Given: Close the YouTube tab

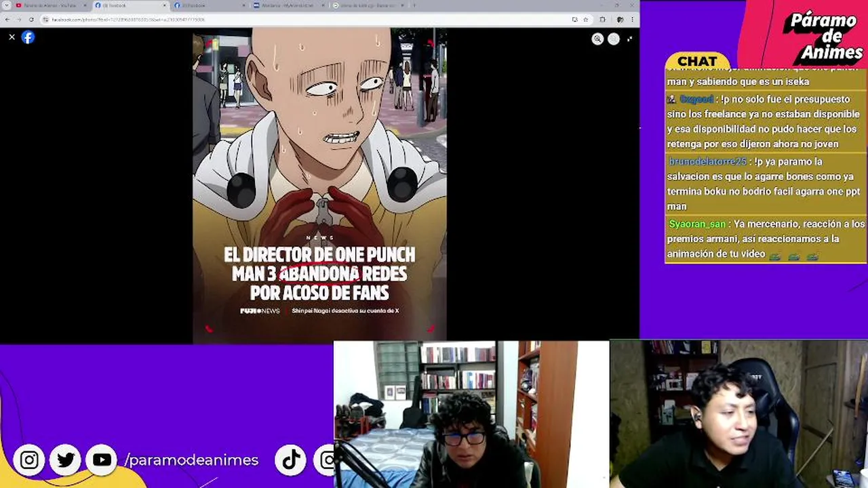Looking at the screenshot, I should click(x=85, y=5).
